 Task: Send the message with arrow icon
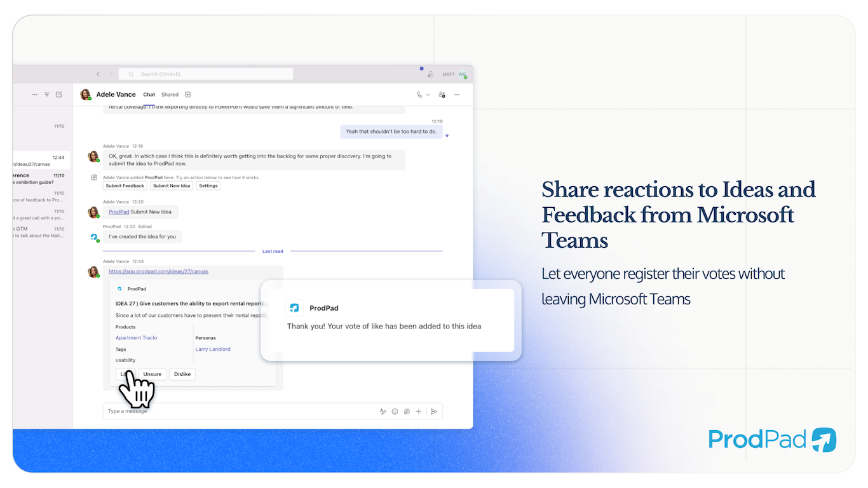coord(434,412)
